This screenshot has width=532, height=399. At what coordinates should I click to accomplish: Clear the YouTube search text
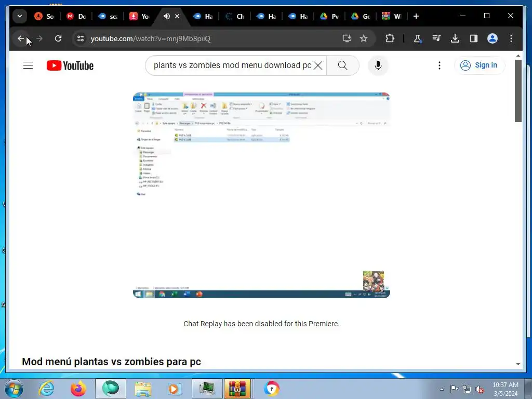point(318,65)
